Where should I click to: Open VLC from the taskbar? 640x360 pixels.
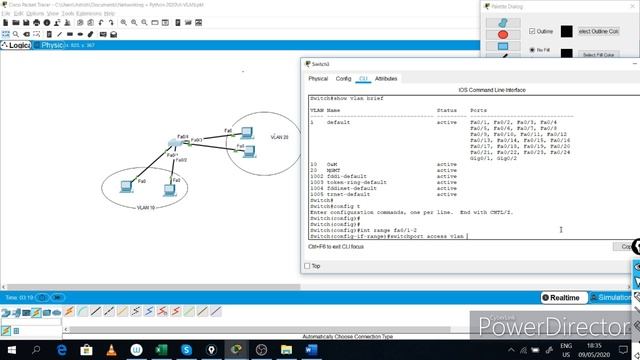pyautogui.click(x=111, y=350)
